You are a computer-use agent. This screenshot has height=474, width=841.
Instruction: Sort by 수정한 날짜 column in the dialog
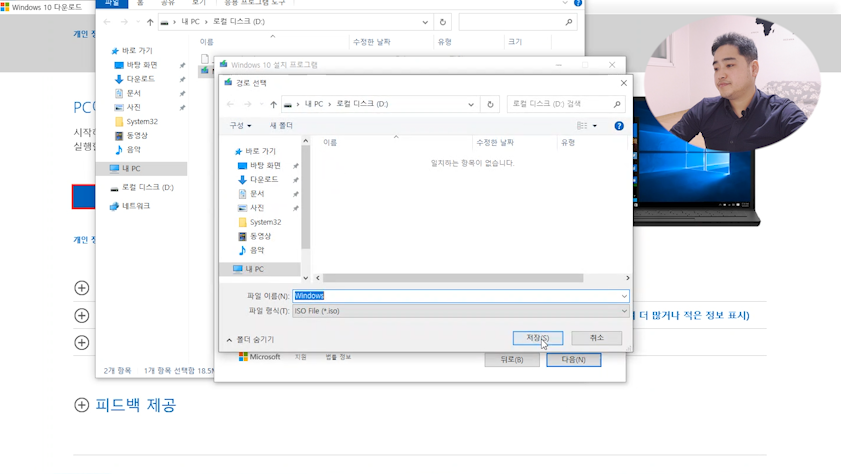coord(495,143)
